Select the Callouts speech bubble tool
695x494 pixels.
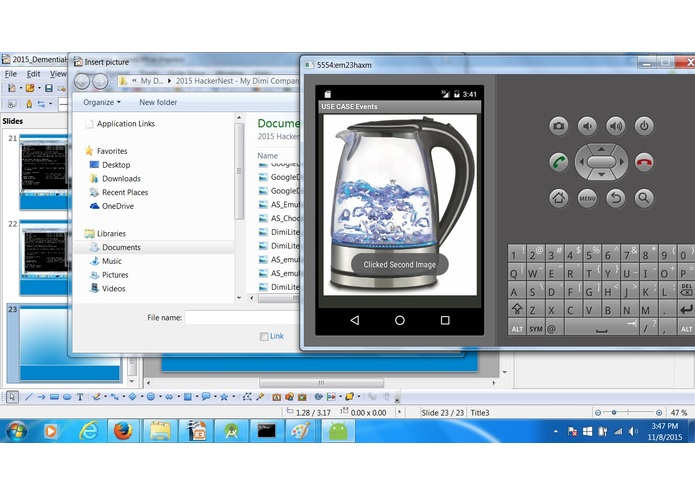pyautogui.click(x=206, y=397)
